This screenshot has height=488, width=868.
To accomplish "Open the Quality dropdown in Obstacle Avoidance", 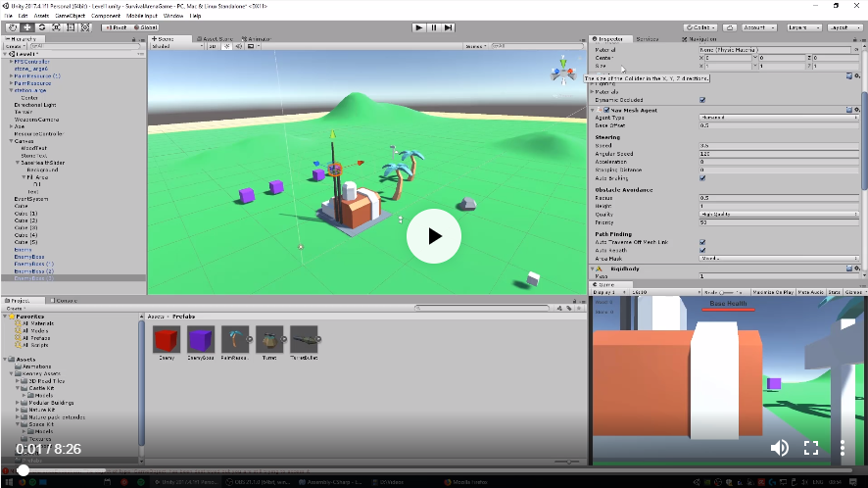I will point(779,214).
